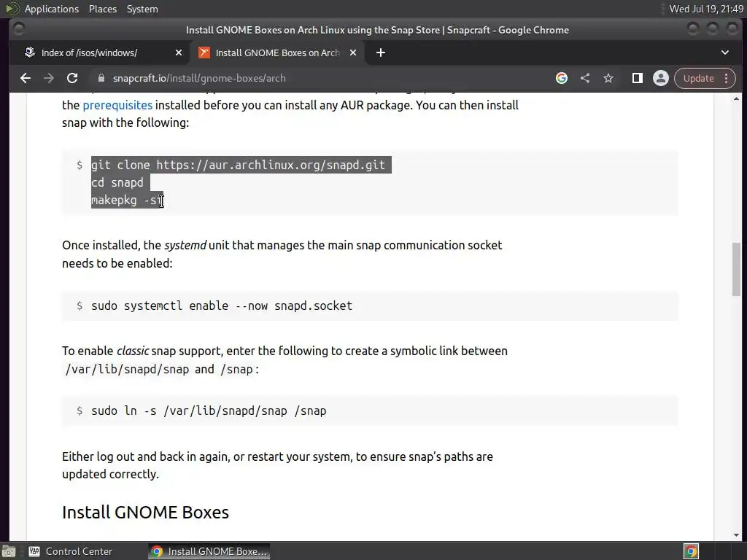The width and height of the screenshot is (747, 560).
Task: Click the favicon of Index of /isos/windows/ tab
Action: [30, 52]
